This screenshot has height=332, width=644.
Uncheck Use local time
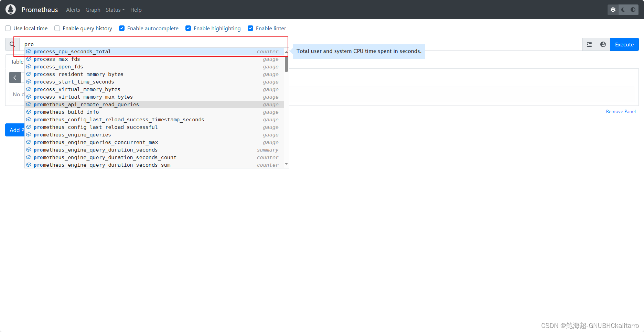pyautogui.click(x=8, y=28)
